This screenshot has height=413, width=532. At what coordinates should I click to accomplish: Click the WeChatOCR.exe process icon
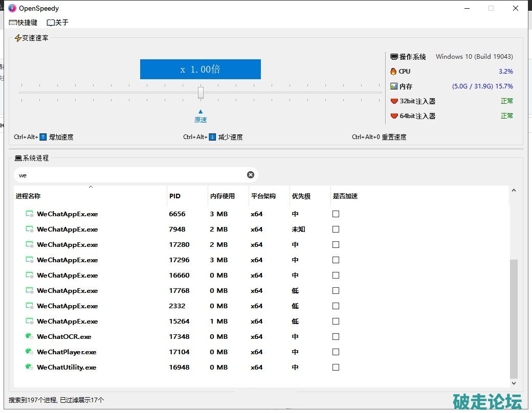tap(29, 336)
